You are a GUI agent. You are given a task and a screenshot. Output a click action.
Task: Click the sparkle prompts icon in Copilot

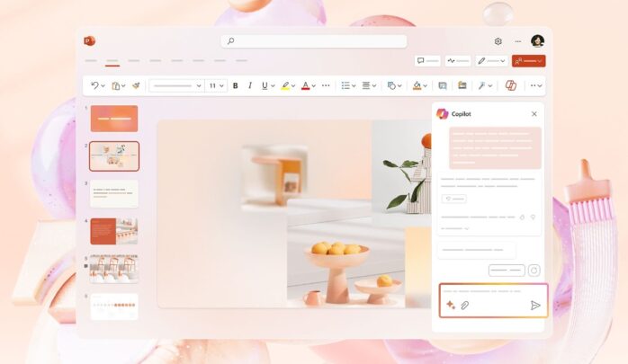pos(450,306)
